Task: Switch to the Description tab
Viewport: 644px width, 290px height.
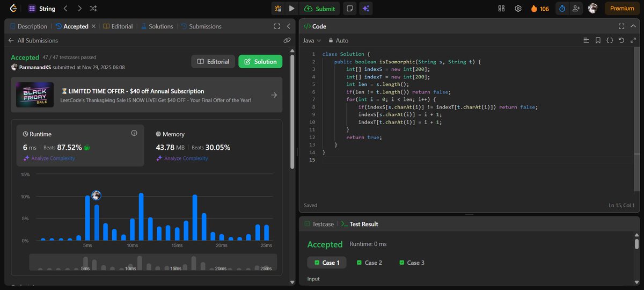Action: [28, 26]
